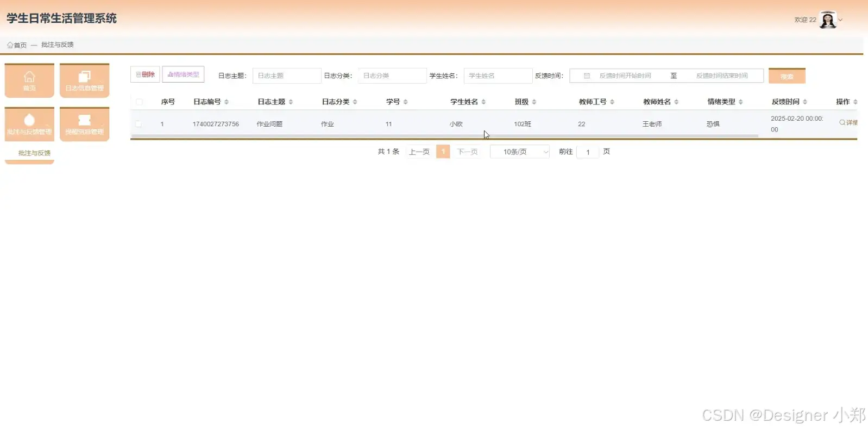Click the orange search button

pos(787,76)
